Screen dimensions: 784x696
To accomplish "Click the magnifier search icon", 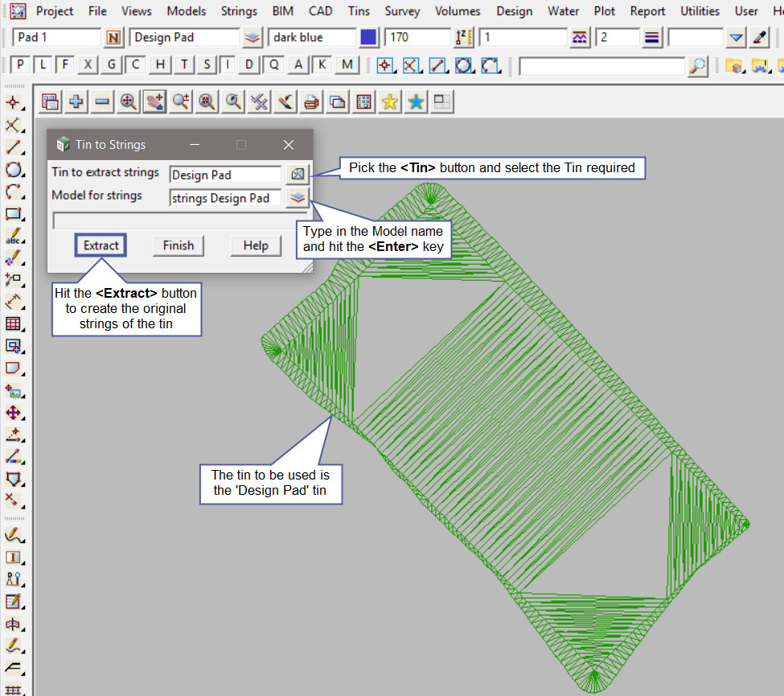I will (x=698, y=65).
